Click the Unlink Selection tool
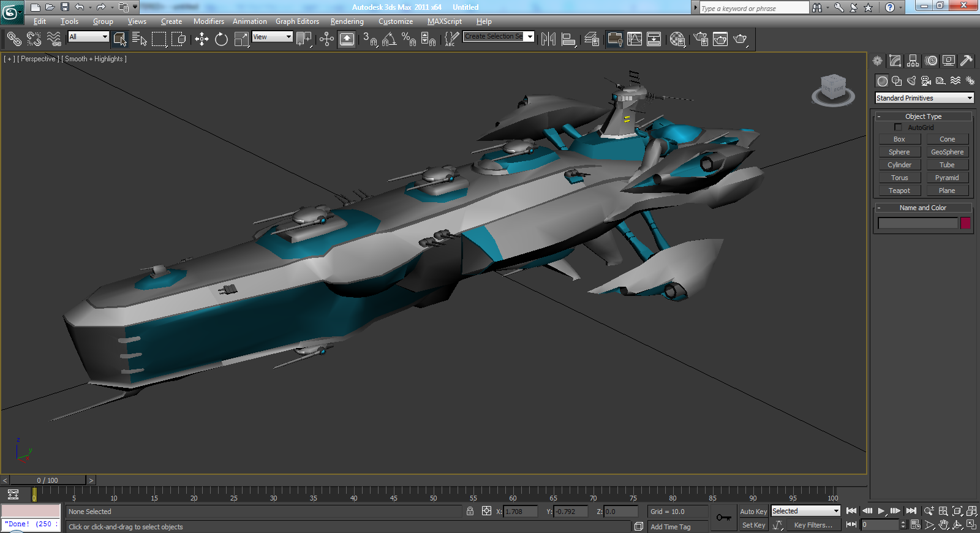The height and width of the screenshot is (533, 980). point(34,39)
